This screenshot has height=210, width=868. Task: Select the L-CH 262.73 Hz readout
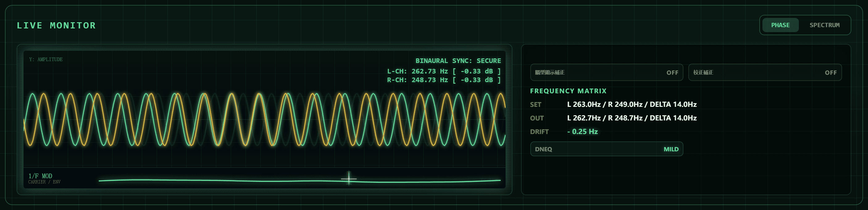[444, 71]
